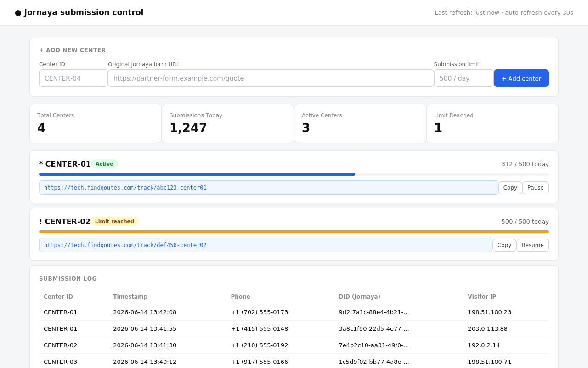Click visitor IP 203.0.113.88
Image resolution: width=588 pixels, height=368 pixels.
click(x=488, y=328)
